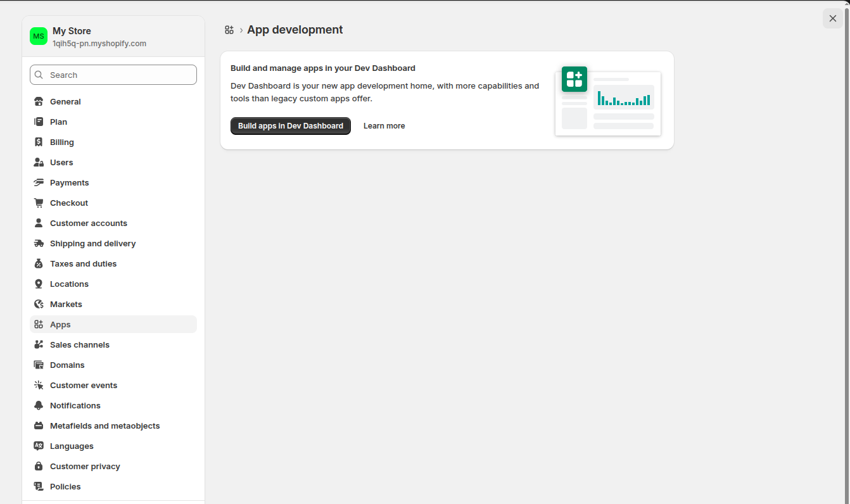Go to Shipping and delivery

coord(113,243)
